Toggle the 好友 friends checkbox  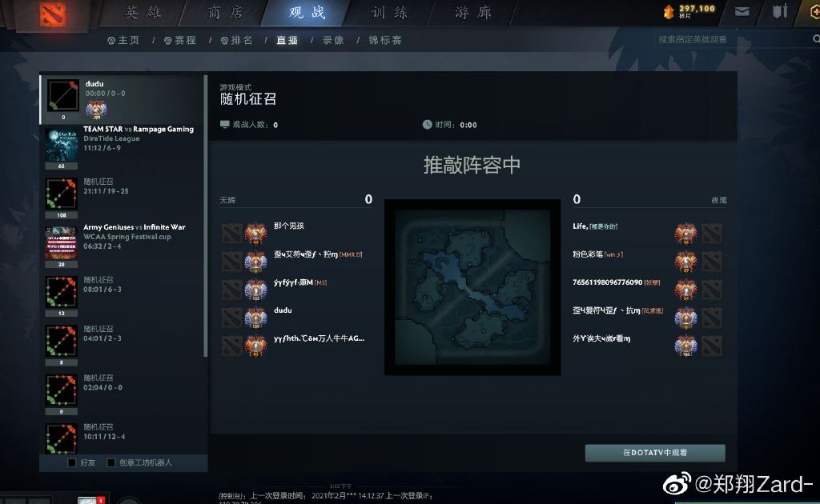coord(72,462)
